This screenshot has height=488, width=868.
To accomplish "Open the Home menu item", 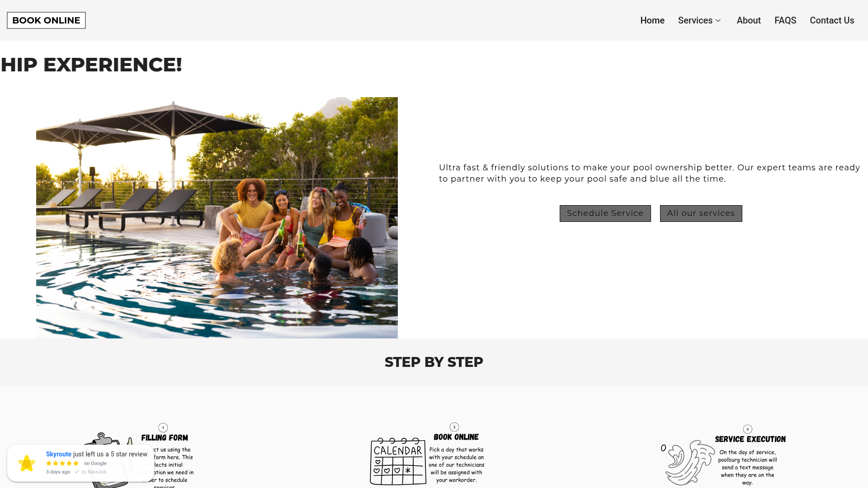I will pos(652,20).
